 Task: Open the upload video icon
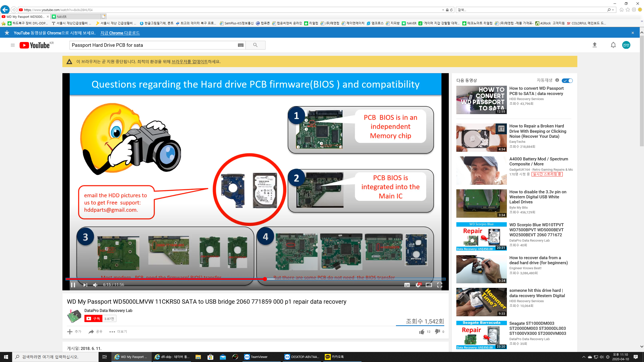[595, 45]
